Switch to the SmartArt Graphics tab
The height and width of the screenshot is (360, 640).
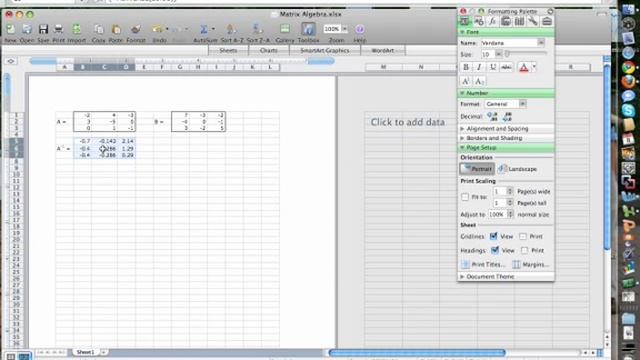tap(325, 50)
